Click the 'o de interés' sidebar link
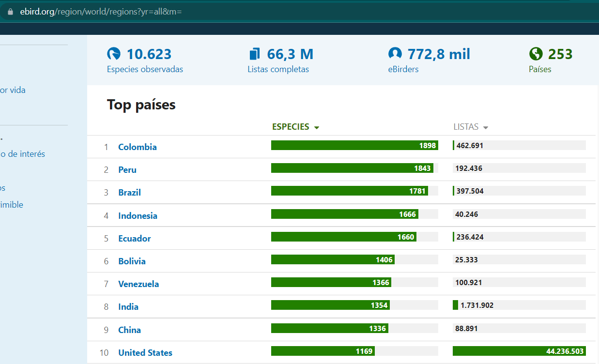The width and height of the screenshot is (599, 364). tap(22, 154)
